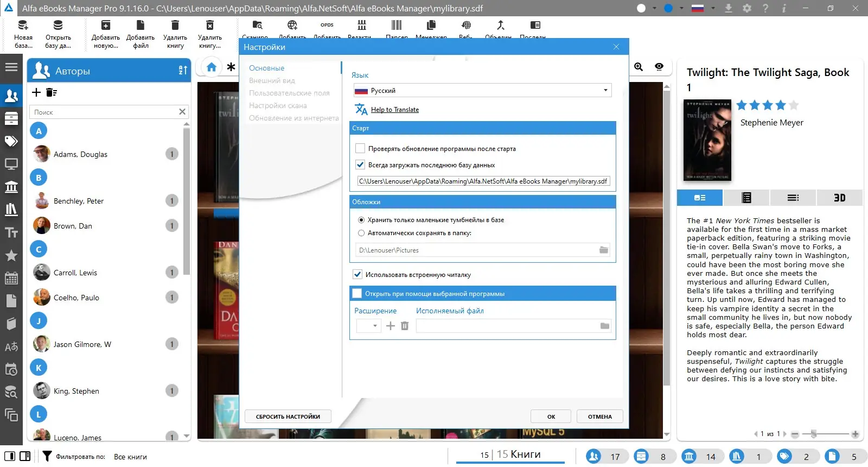Click the authors count icon in status bar

[x=593, y=456]
